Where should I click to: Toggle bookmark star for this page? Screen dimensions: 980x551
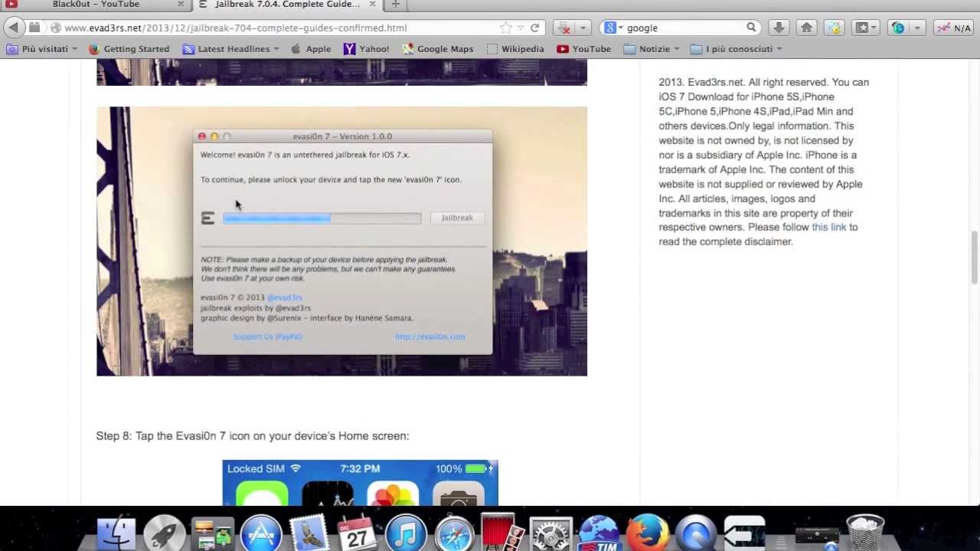(x=506, y=28)
